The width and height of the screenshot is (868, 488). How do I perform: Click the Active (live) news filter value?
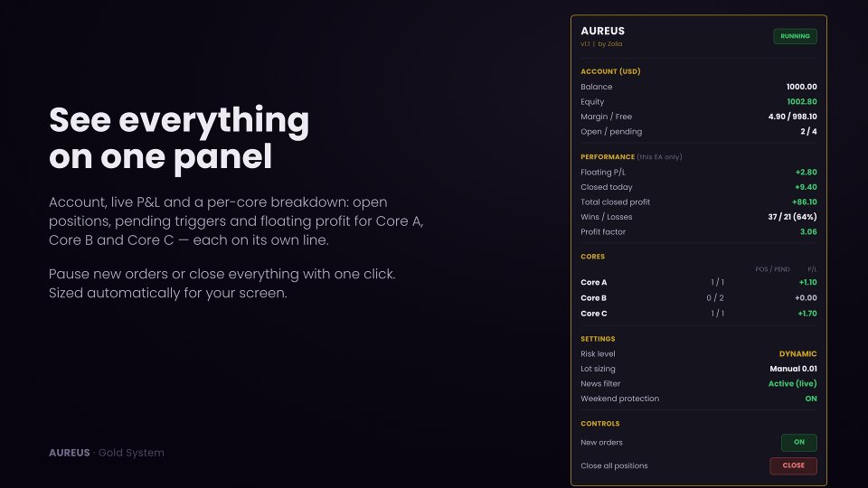click(x=792, y=383)
